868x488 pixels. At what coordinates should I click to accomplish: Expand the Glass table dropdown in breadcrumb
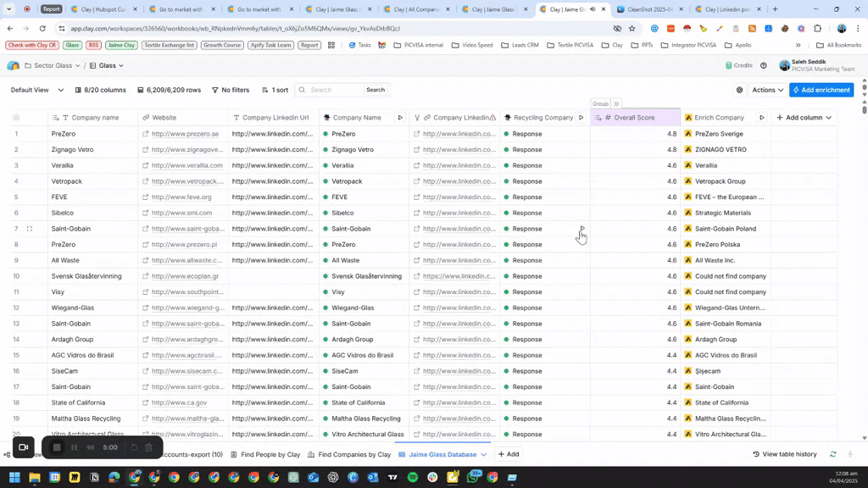120,65
